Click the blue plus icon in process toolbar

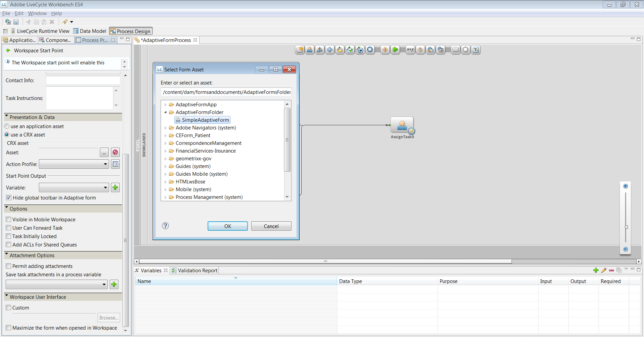pyautogui.click(x=330, y=50)
